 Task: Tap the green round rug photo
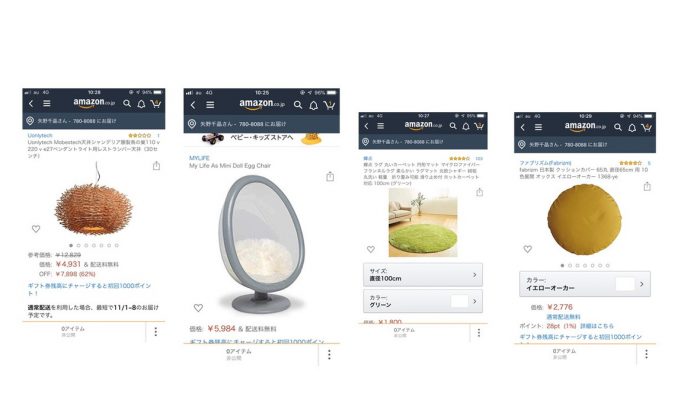coord(423,222)
